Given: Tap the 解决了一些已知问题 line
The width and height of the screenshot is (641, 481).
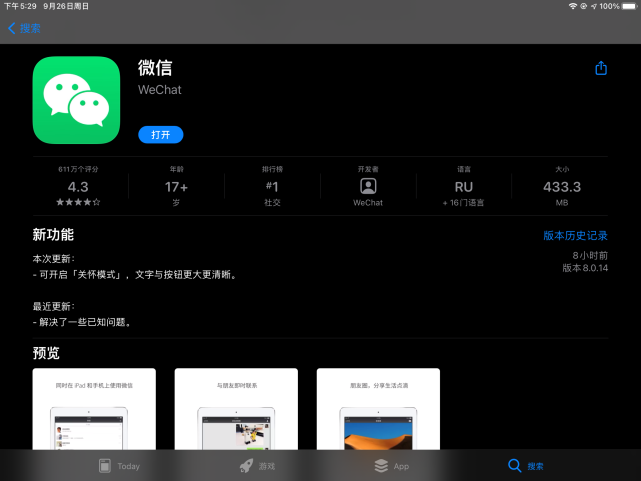Looking at the screenshot, I should 82,322.
